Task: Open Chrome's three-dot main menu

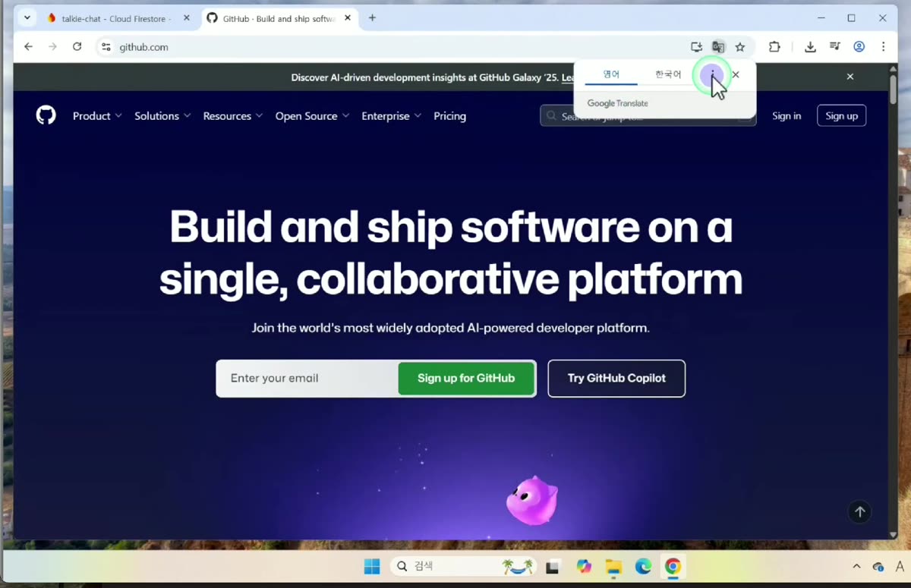Action: pos(883,47)
